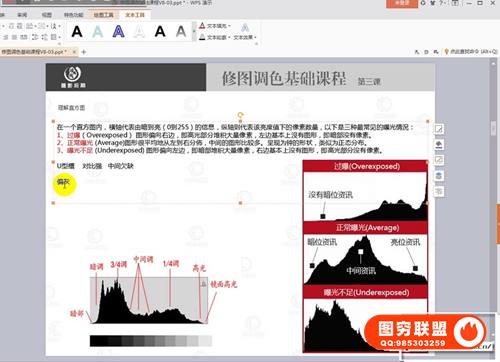Open the 文本效果 text effects dropdown
Viewport: 500px width, 362px height.
245,37
